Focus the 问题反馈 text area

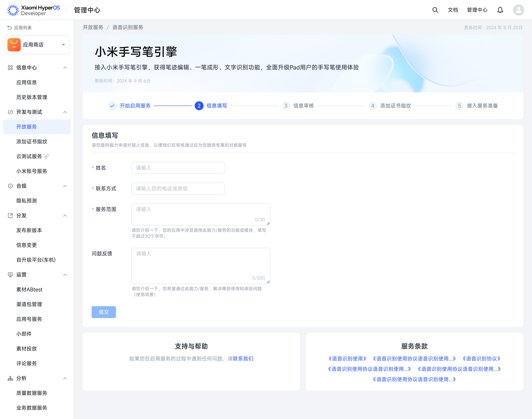click(201, 266)
